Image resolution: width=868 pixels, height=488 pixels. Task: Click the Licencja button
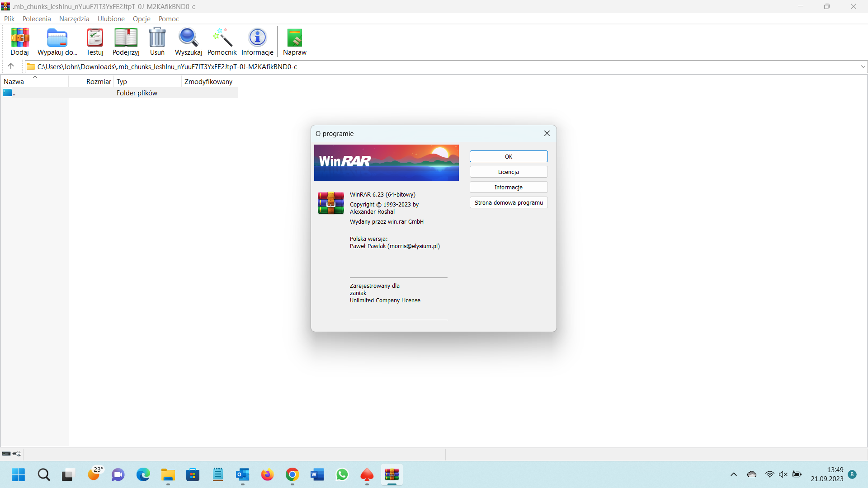[509, 172]
